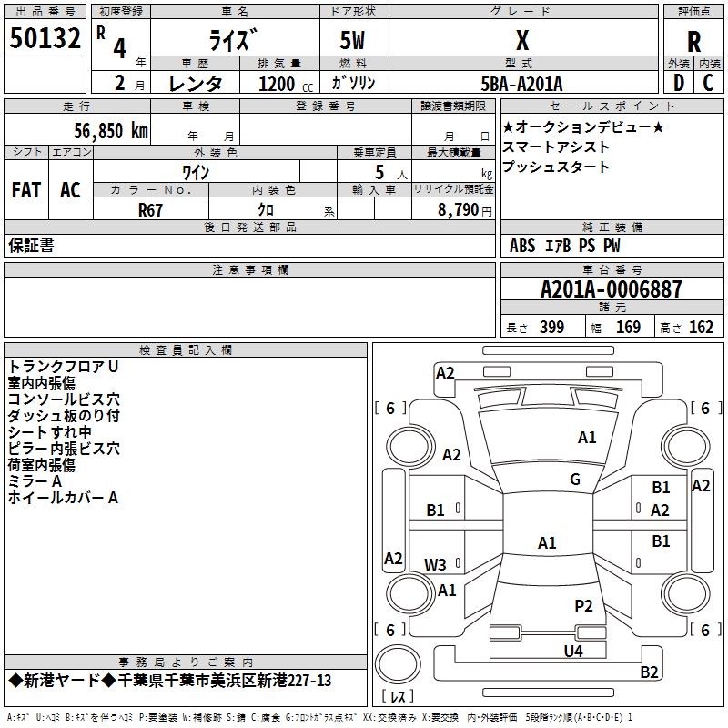Click P2 mark on rear of diagram
This screenshot has width=728, height=728.
[x=583, y=606]
